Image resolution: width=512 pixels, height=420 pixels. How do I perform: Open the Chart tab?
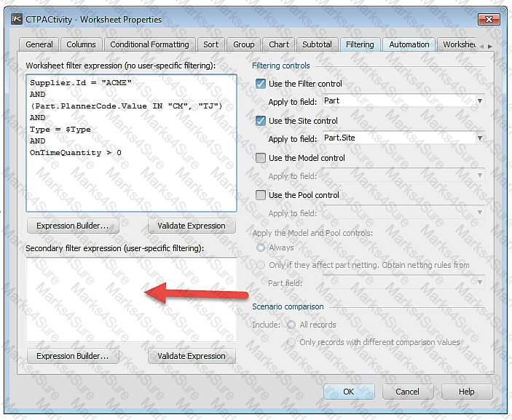coord(279,44)
